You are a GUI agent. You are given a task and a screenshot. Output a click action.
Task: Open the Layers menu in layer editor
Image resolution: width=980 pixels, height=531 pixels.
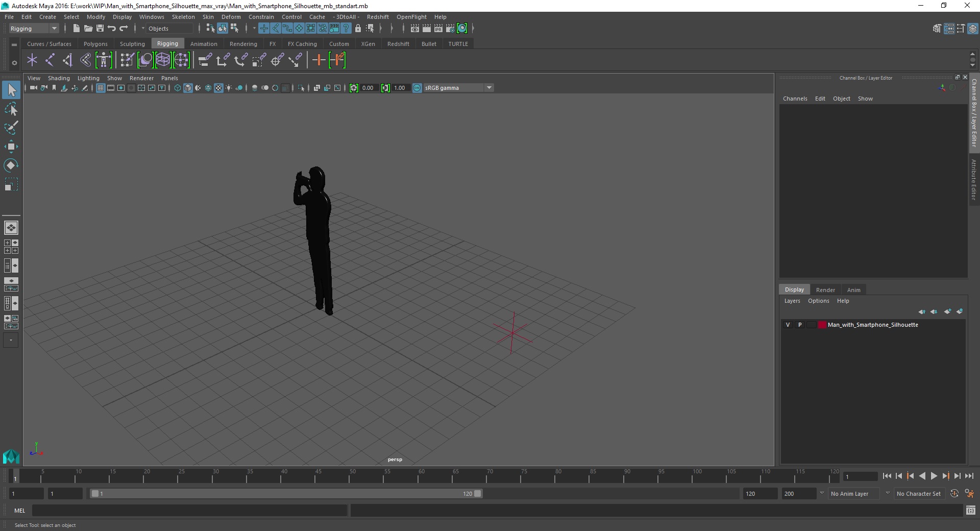click(792, 301)
